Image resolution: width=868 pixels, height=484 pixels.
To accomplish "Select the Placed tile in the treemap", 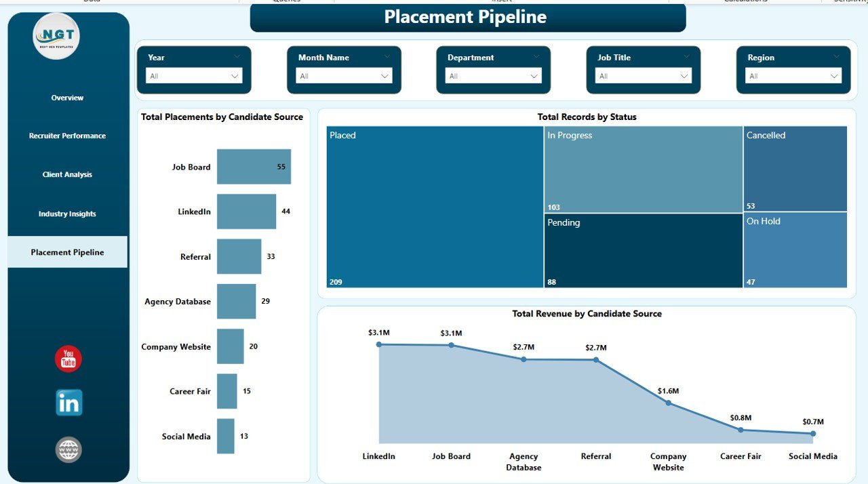I will tap(433, 207).
